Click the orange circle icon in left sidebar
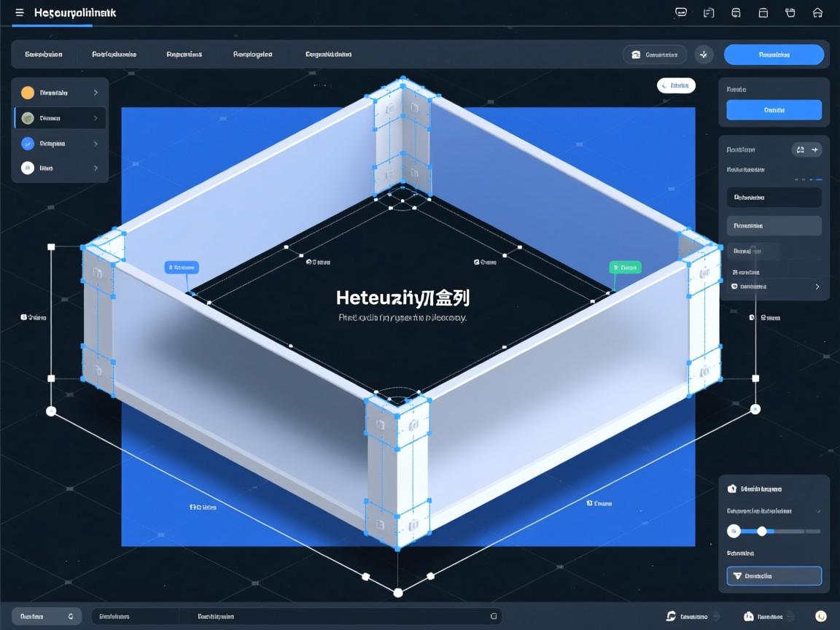Image resolution: width=840 pixels, height=630 pixels. tap(28, 93)
